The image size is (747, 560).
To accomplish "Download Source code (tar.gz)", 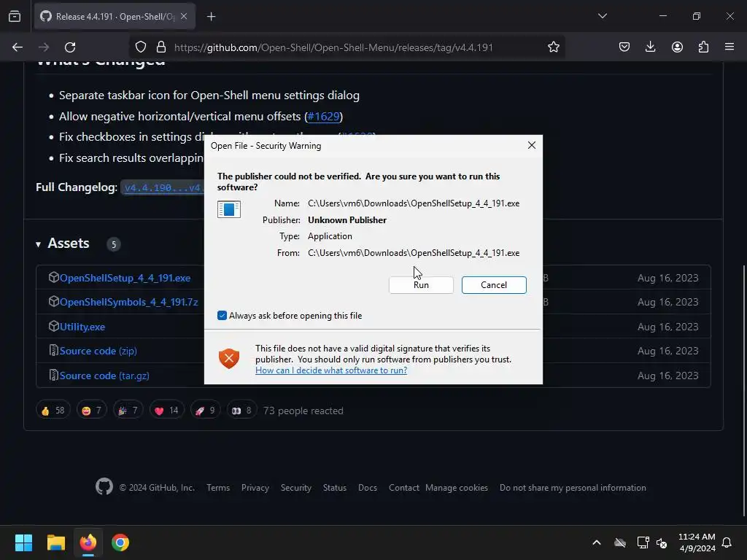I will [x=104, y=376].
